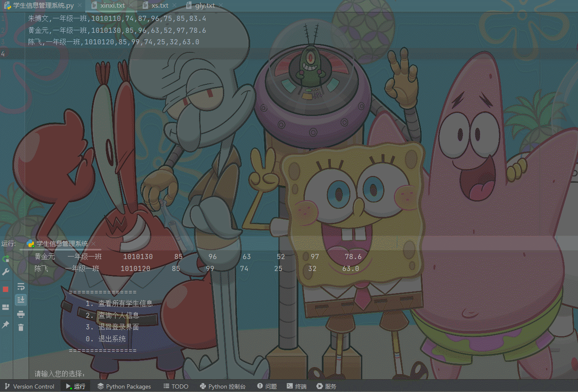
Task: Select the 学生信息管理系统 run tab
Action: [x=61, y=244]
